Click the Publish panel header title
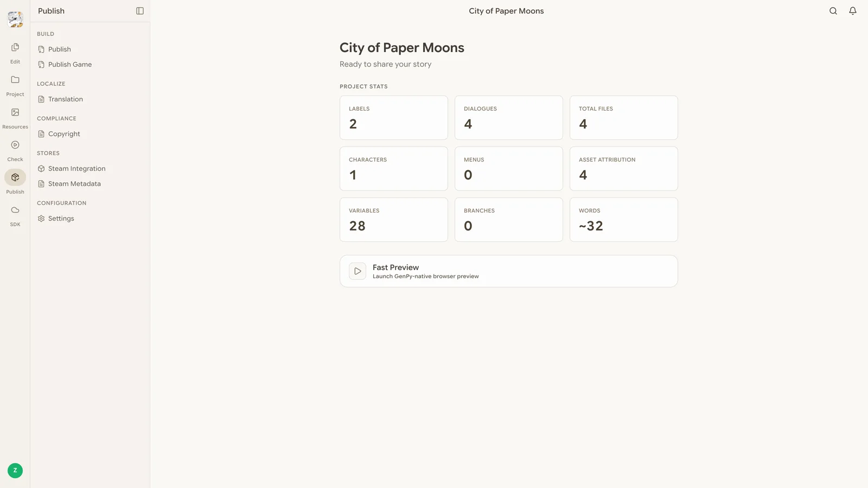 pyautogui.click(x=51, y=11)
